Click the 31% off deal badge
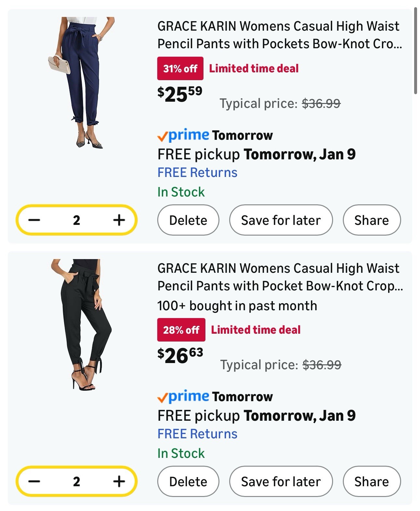Screen dimensions: 420x511 click(180, 68)
